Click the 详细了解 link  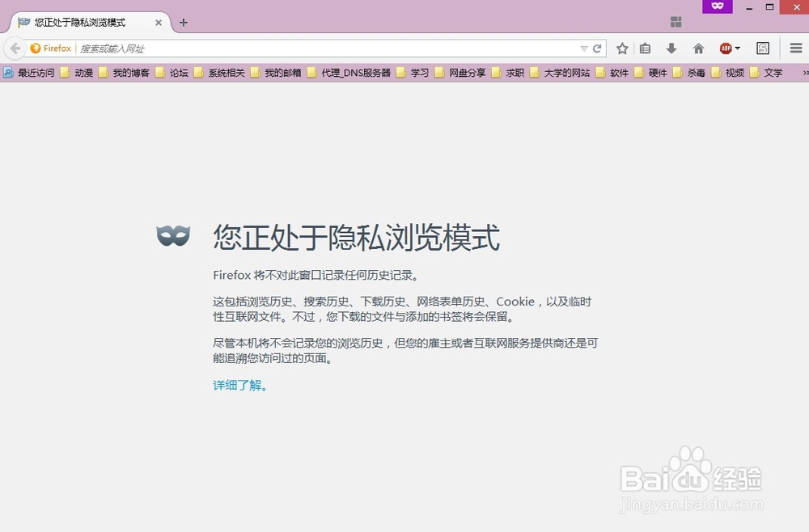click(240, 385)
